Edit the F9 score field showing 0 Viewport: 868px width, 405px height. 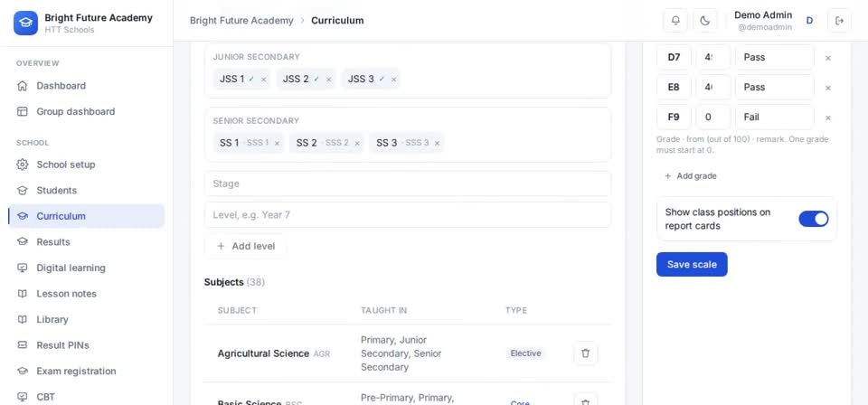713,117
